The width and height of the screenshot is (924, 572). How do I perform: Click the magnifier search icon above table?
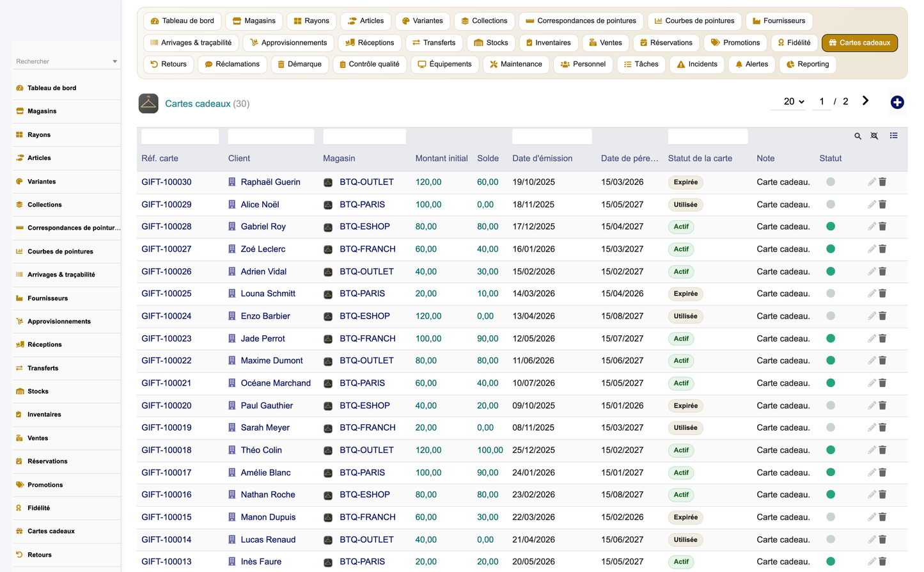pyautogui.click(x=858, y=136)
